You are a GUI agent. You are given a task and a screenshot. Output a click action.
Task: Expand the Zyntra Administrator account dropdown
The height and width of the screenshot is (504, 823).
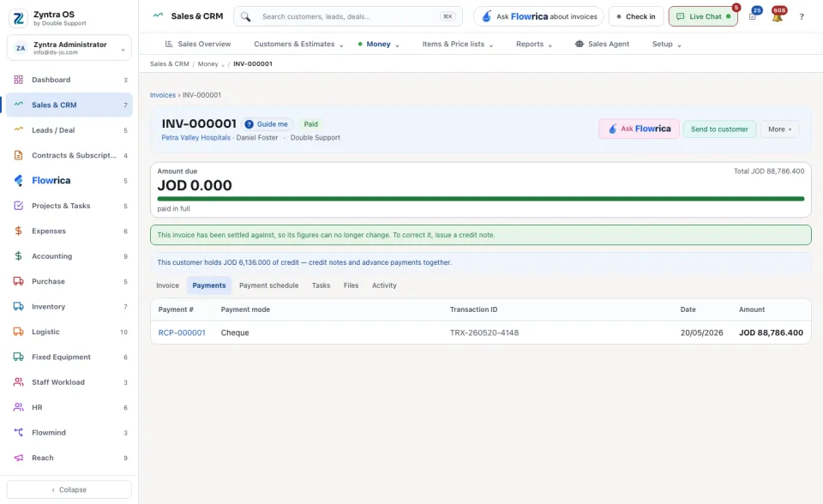123,50
